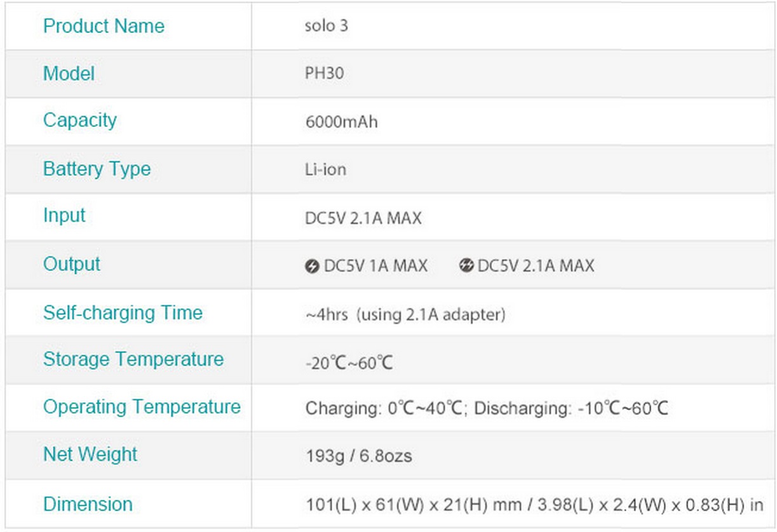Click the Model row label
Viewport: 777px width, 532px height.
click(69, 74)
